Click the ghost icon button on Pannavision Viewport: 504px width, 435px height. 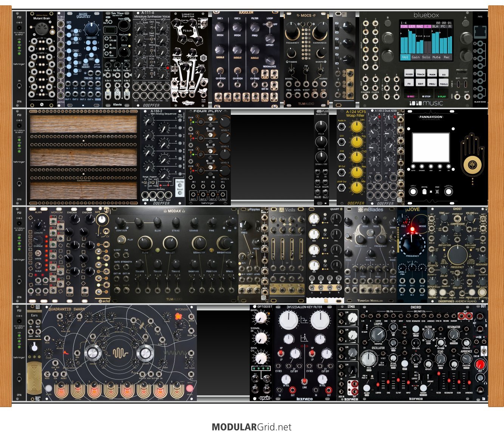point(424,191)
